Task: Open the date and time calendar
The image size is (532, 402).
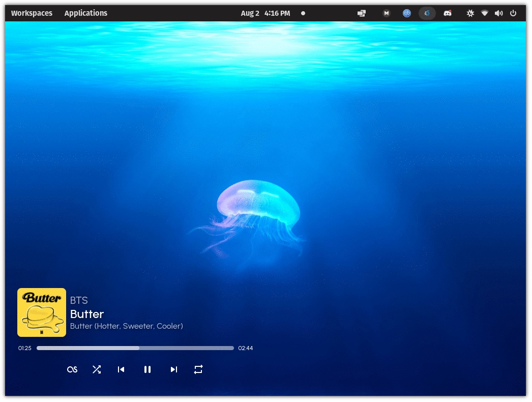Action: tap(265, 13)
